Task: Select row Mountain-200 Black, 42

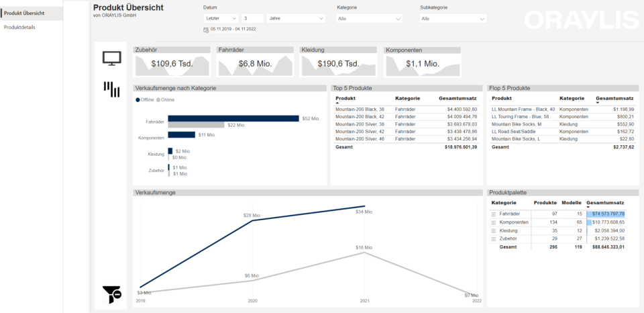Action: [x=407, y=117]
